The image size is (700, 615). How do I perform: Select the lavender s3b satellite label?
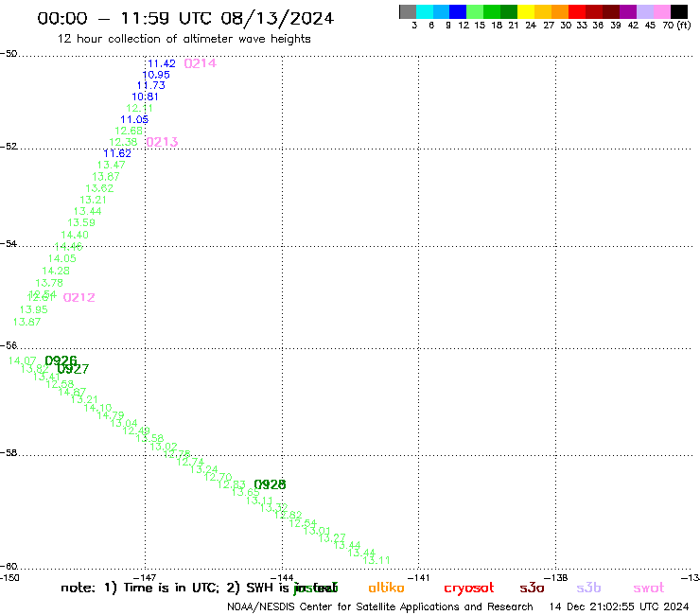pyautogui.click(x=588, y=588)
